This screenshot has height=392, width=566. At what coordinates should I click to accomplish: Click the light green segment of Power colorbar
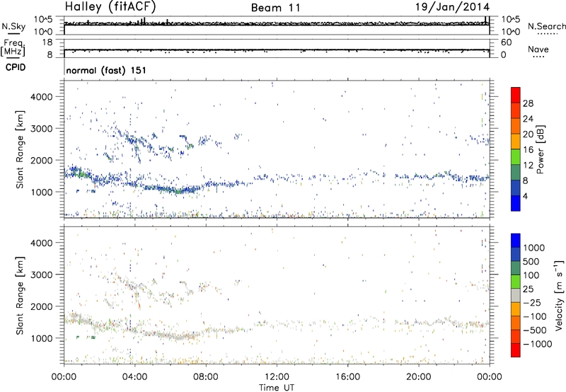click(516, 157)
